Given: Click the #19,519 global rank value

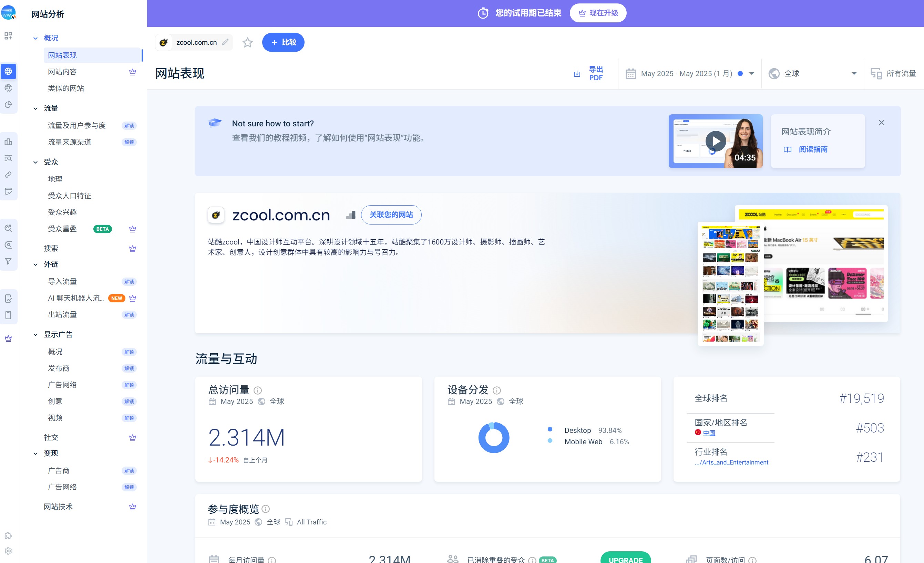Looking at the screenshot, I should (x=861, y=398).
